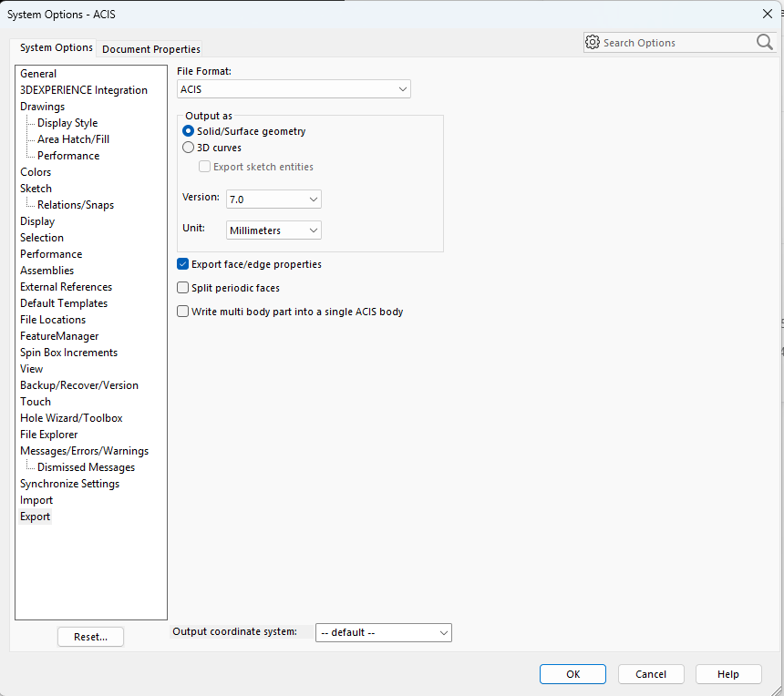
Task: Open the Version dropdown showing 7.0
Action: (x=273, y=200)
